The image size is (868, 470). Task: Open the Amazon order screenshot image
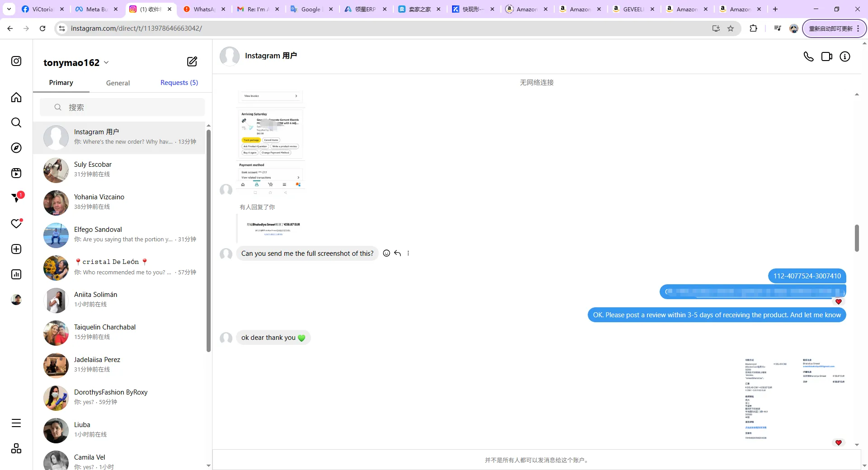[x=270, y=143]
